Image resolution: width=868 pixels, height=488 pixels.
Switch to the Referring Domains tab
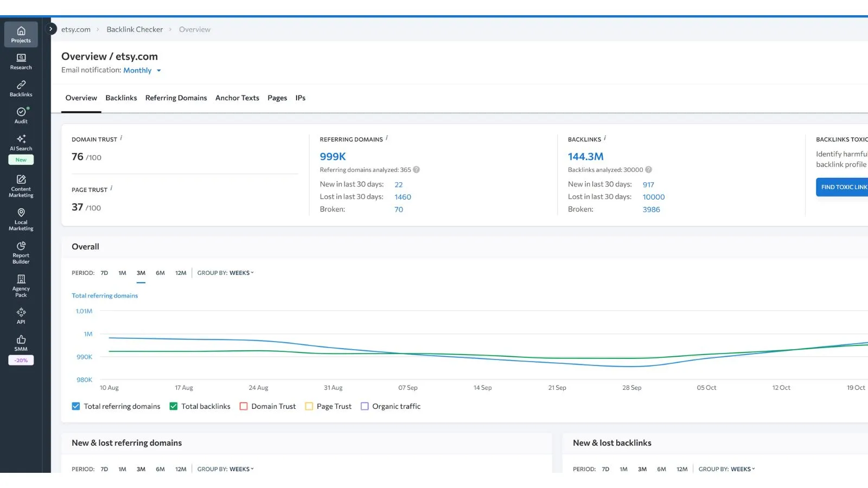tap(176, 98)
